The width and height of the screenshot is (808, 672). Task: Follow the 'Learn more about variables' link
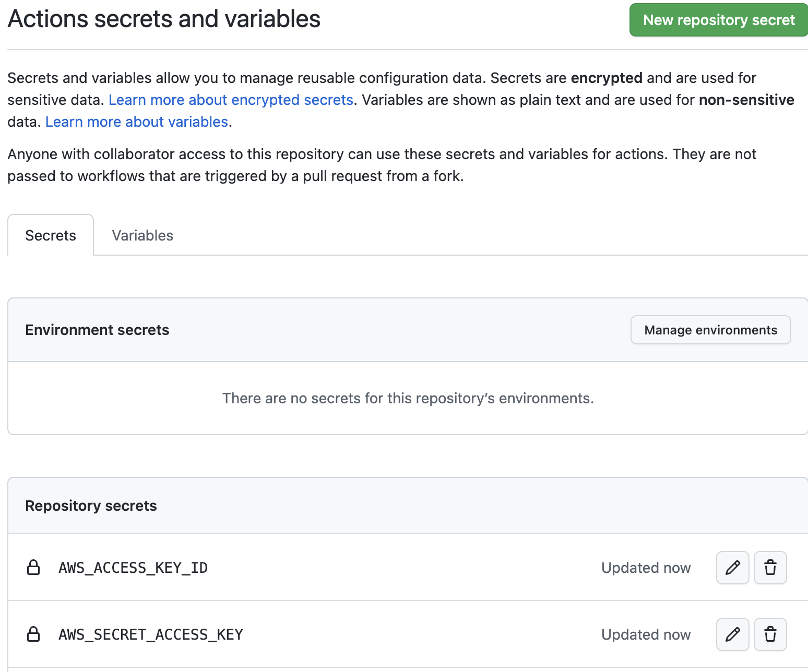(x=137, y=122)
